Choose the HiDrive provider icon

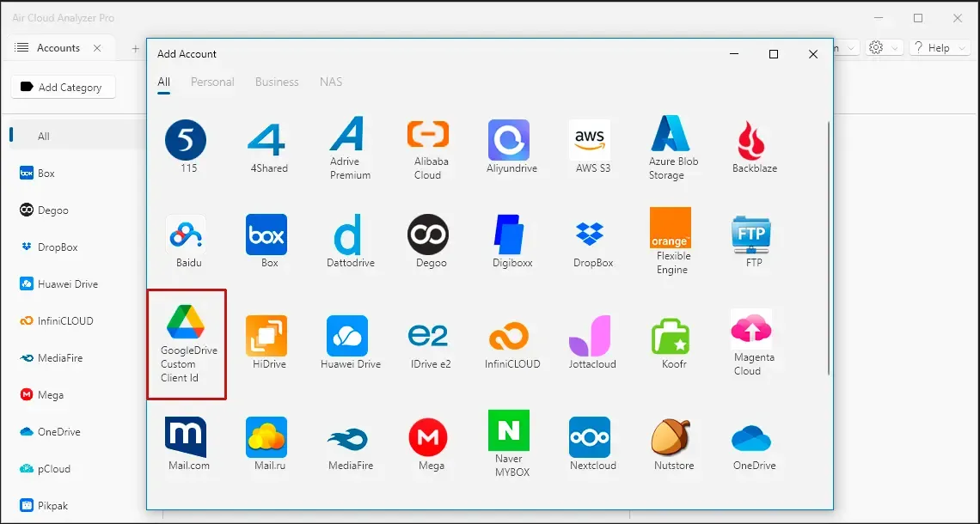point(266,336)
